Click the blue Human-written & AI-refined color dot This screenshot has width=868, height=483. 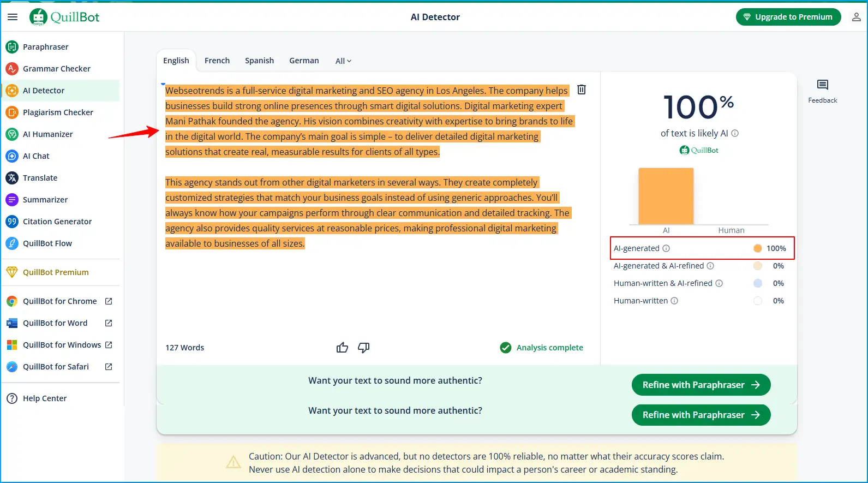(x=758, y=283)
